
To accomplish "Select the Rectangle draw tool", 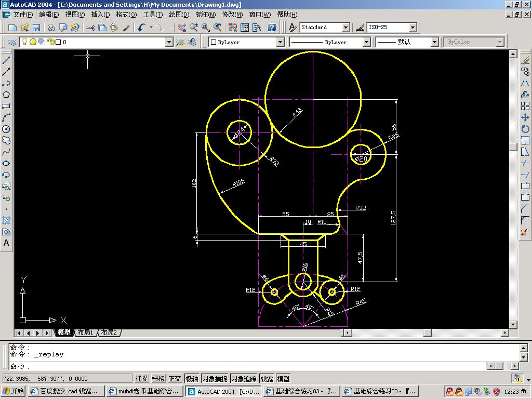I will [6, 106].
